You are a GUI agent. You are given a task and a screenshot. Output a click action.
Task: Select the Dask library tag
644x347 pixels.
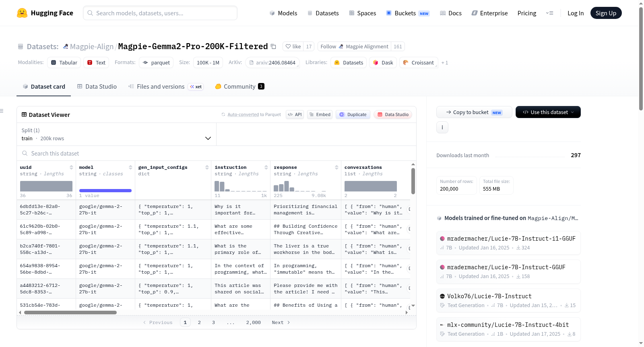coord(383,62)
